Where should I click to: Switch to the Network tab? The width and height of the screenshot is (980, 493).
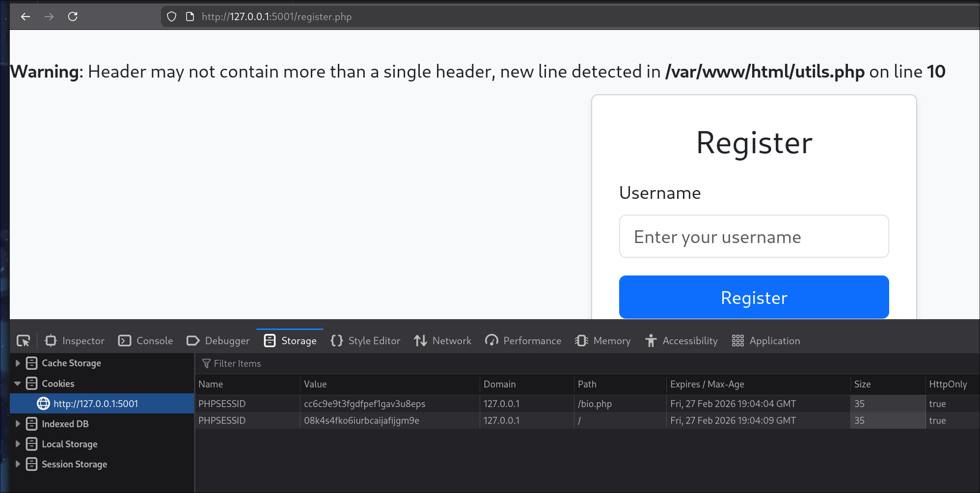click(442, 341)
